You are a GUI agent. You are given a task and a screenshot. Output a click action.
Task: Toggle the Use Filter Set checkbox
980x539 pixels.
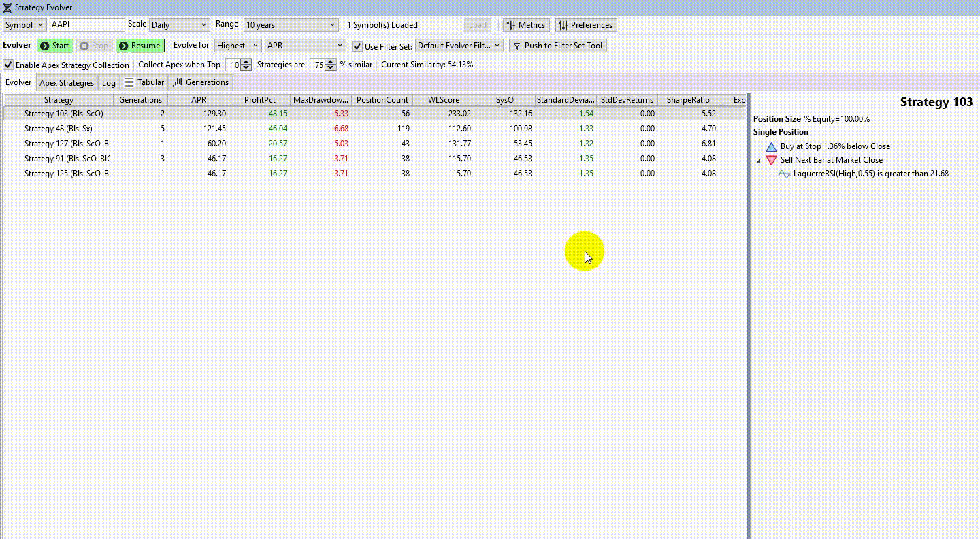(357, 46)
